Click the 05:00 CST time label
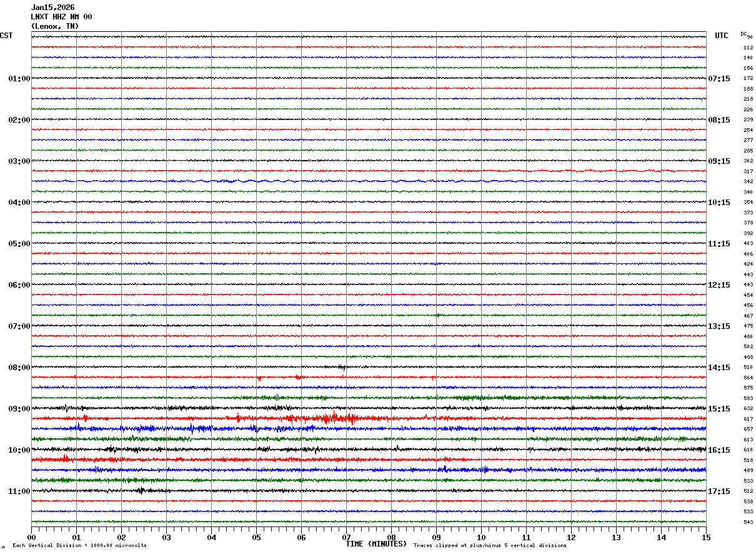756x554 pixels. click(x=19, y=244)
